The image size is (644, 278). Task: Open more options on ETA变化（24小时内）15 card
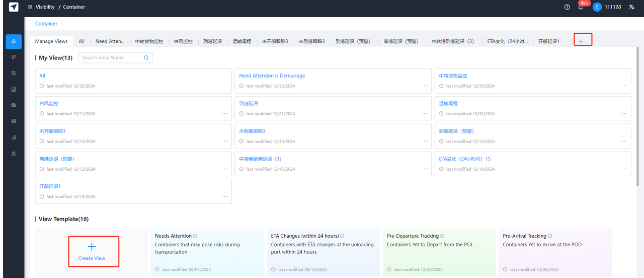624,169
